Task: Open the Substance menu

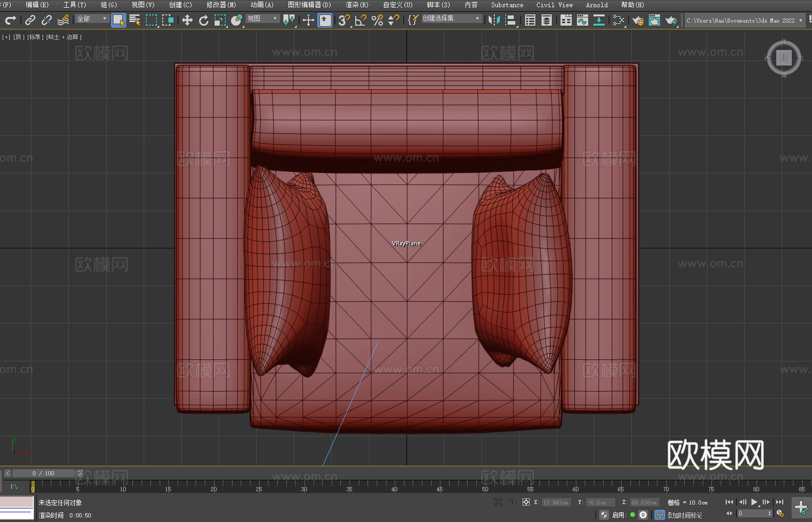Action: point(507,5)
